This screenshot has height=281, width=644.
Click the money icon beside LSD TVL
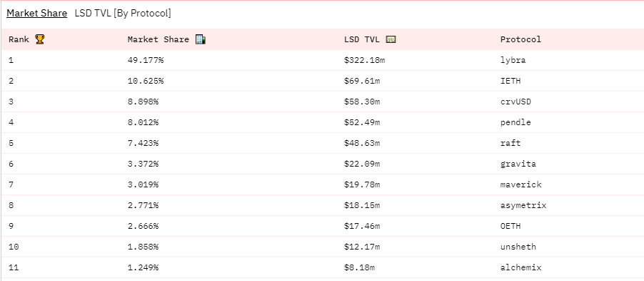click(391, 39)
